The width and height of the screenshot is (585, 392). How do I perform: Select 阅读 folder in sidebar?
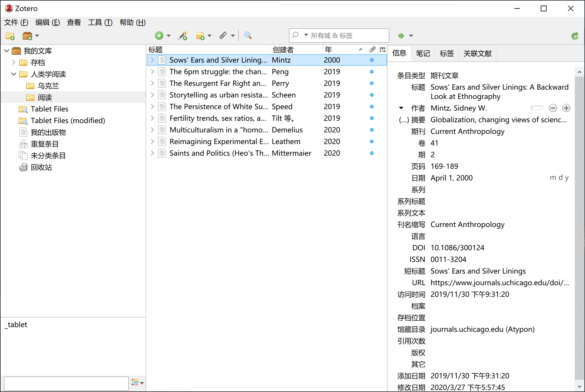tap(44, 97)
